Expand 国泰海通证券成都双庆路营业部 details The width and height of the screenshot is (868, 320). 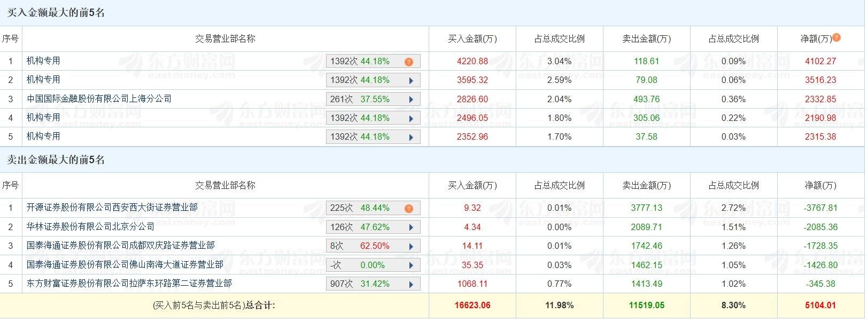coord(412,246)
